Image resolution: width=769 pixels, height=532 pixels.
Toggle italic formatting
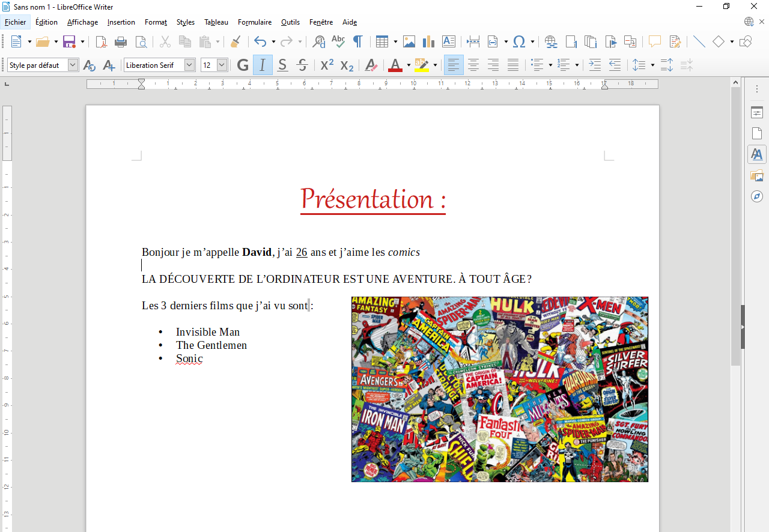(x=263, y=65)
